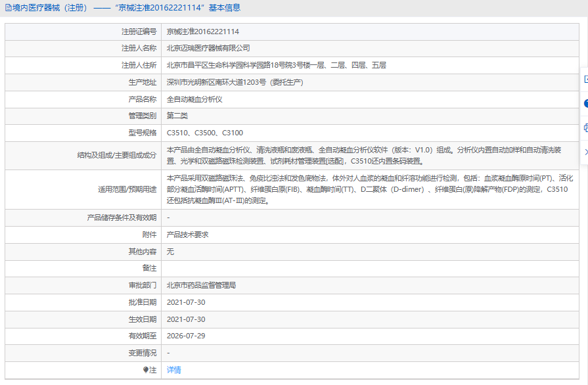Screen dimensions: 588x385
Task: Click expiry date 2026-07-29
Action: [186, 336]
